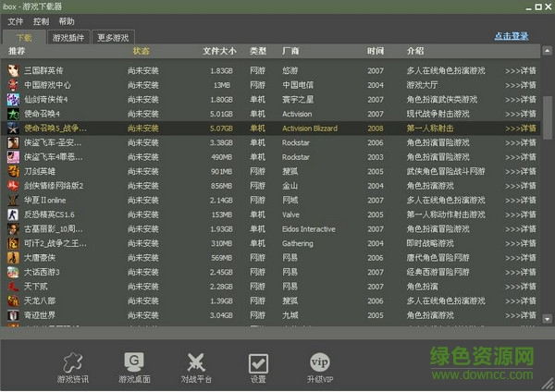The image size is (555, 392).
Task: Click the 中国电信 vendor cell
Action: tap(298, 85)
